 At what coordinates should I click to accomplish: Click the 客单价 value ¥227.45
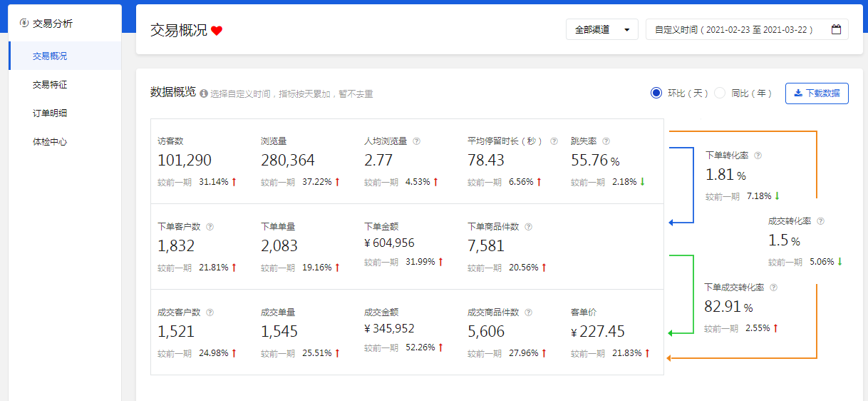pos(598,332)
